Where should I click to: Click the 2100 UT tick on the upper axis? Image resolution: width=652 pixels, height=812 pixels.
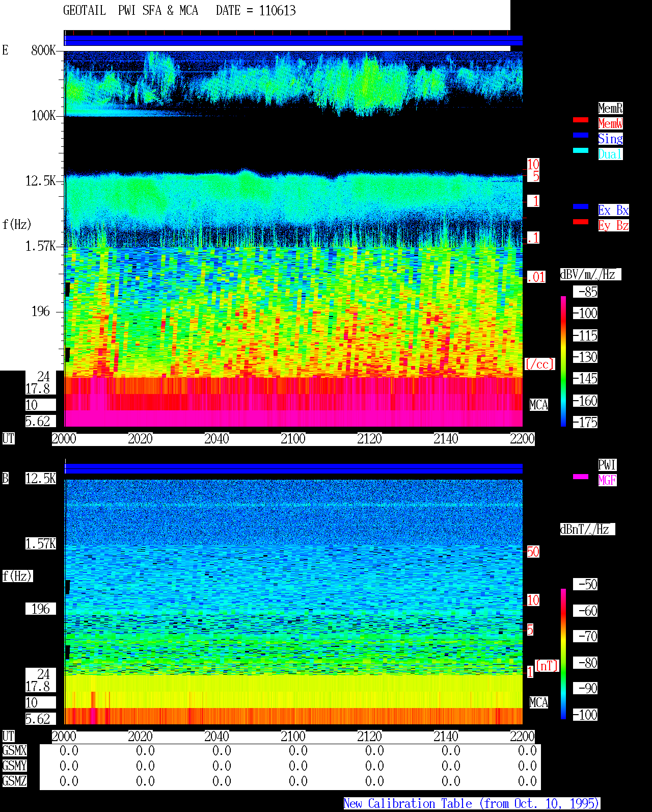tap(293, 439)
